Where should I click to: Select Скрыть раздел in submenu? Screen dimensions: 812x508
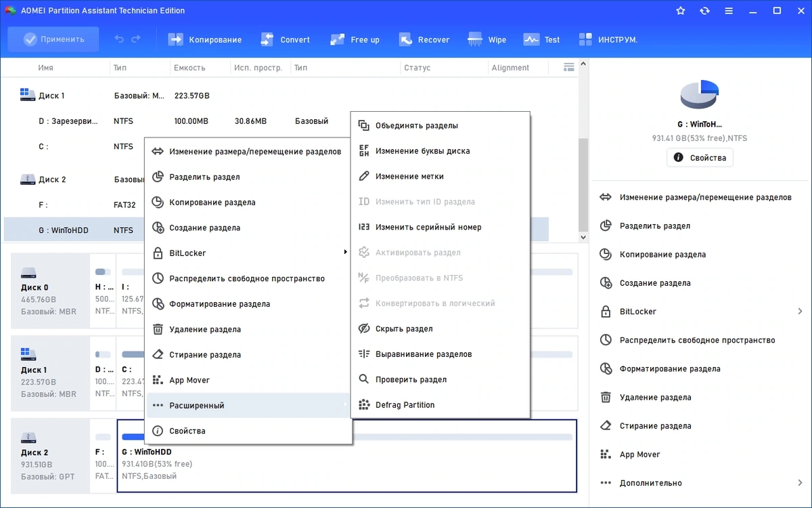tap(440, 329)
